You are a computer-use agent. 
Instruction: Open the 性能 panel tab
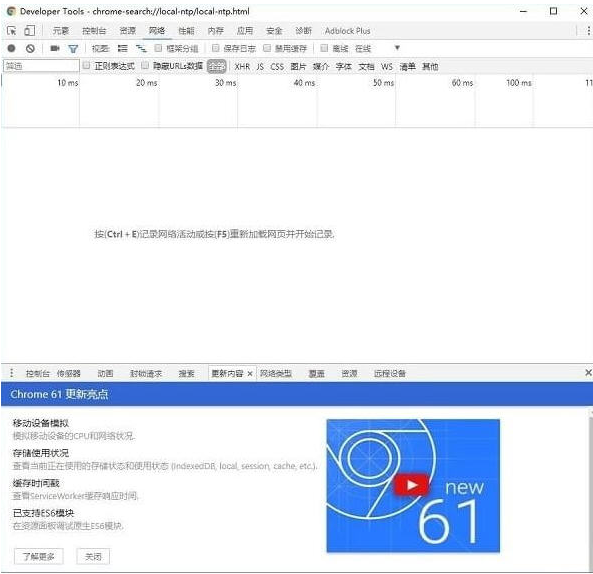point(186,31)
